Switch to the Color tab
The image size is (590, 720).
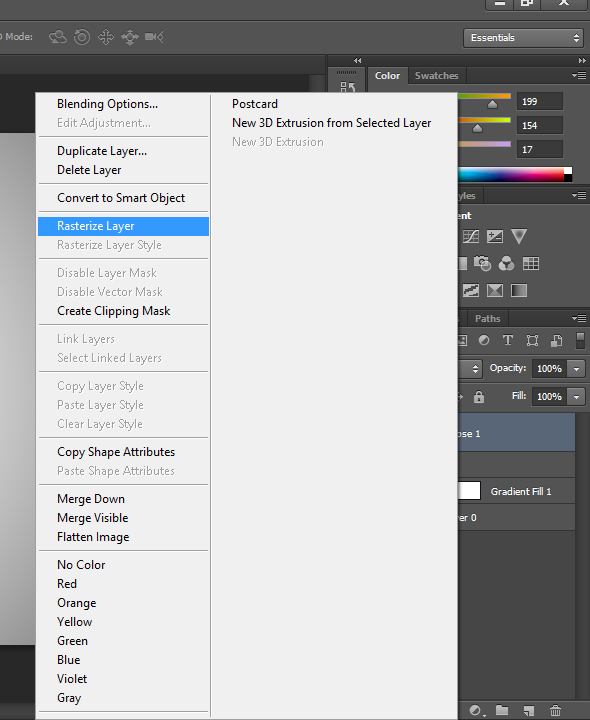point(387,76)
